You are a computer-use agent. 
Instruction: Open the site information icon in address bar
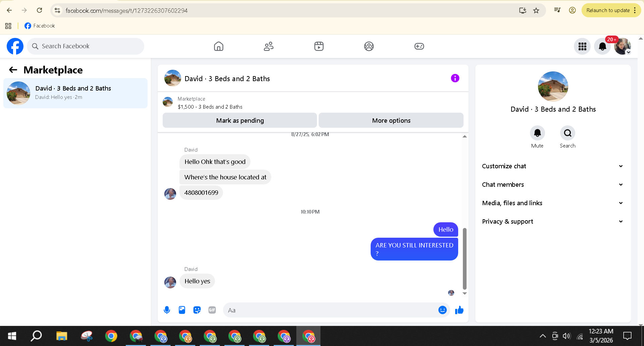(58, 10)
